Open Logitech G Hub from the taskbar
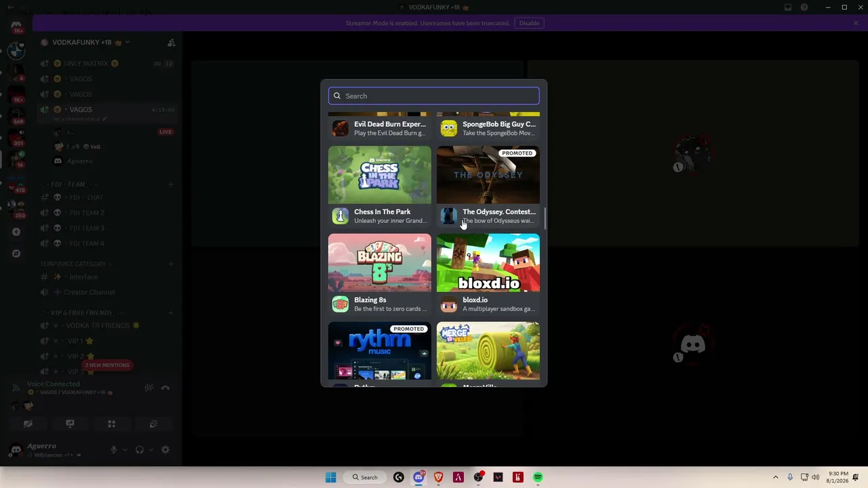 tap(399, 477)
